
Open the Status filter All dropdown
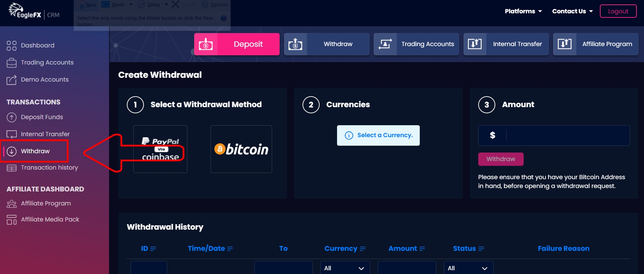point(468,268)
